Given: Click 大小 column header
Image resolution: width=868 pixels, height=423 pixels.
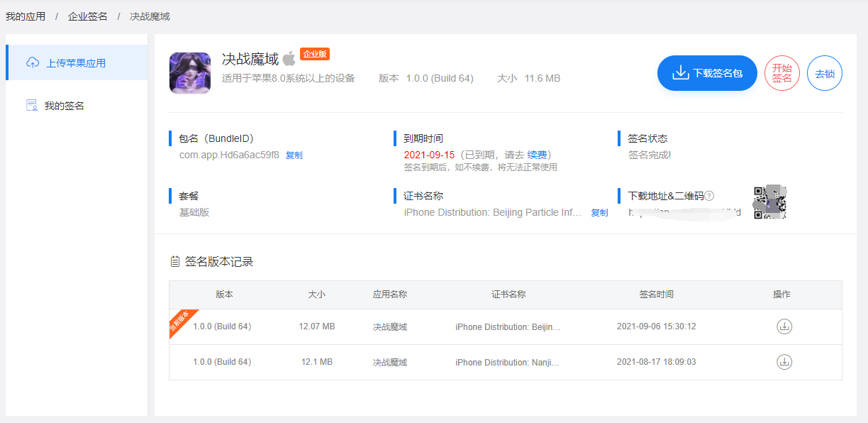Looking at the screenshot, I should point(317,294).
